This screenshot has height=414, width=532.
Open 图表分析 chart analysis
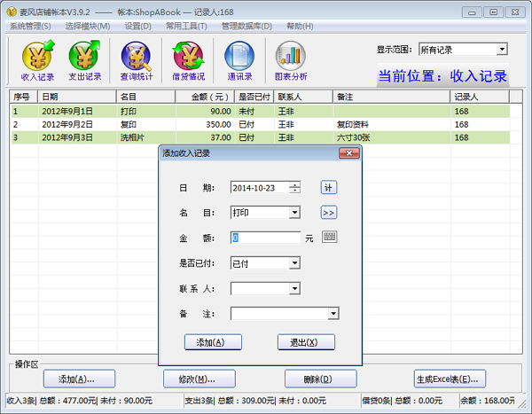pyautogui.click(x=291, y=61)
